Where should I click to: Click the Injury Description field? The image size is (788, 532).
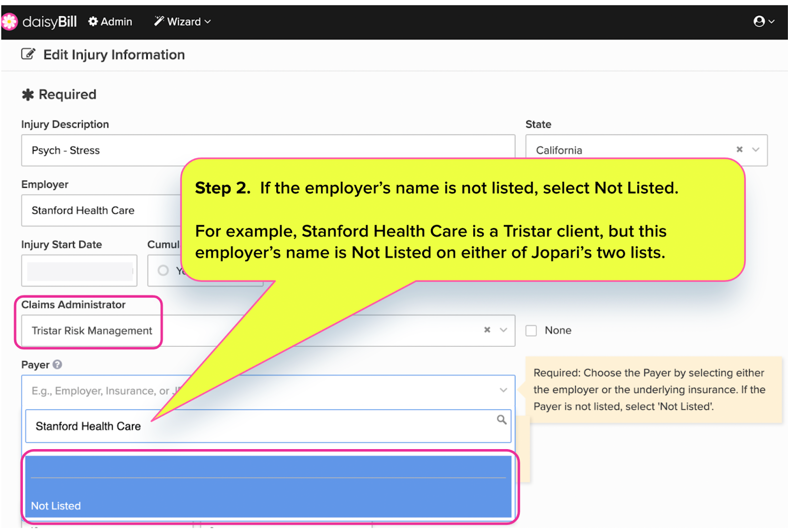coord(268,150)
